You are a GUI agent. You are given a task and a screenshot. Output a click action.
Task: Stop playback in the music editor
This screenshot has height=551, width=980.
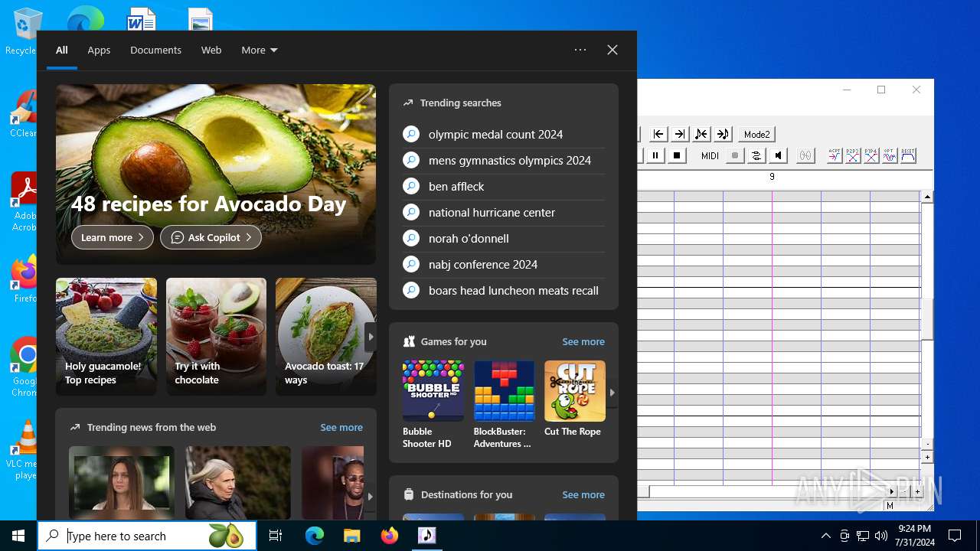point(677,155)
